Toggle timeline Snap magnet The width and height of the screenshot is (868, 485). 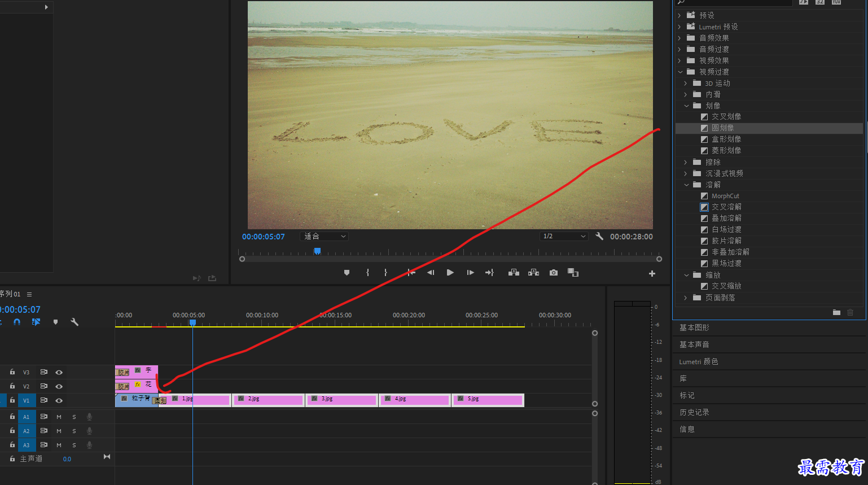17,322
